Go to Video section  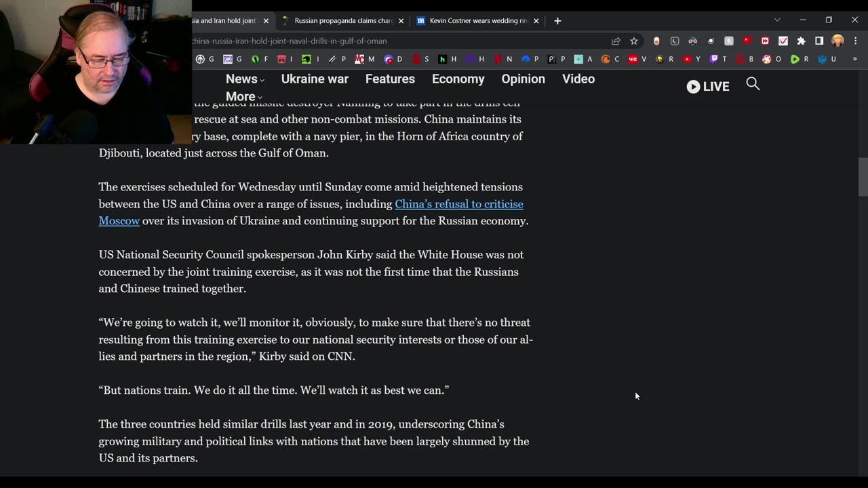(x=578, y=79)
